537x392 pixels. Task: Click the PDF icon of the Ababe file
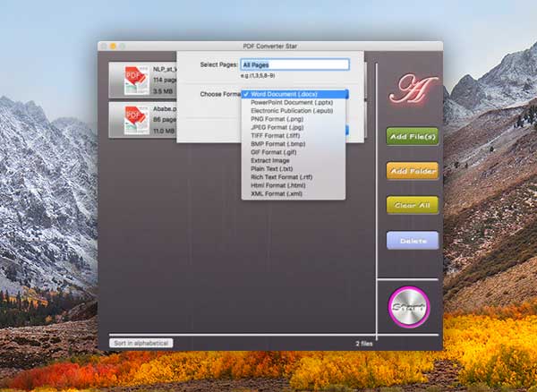pos(137,120)
